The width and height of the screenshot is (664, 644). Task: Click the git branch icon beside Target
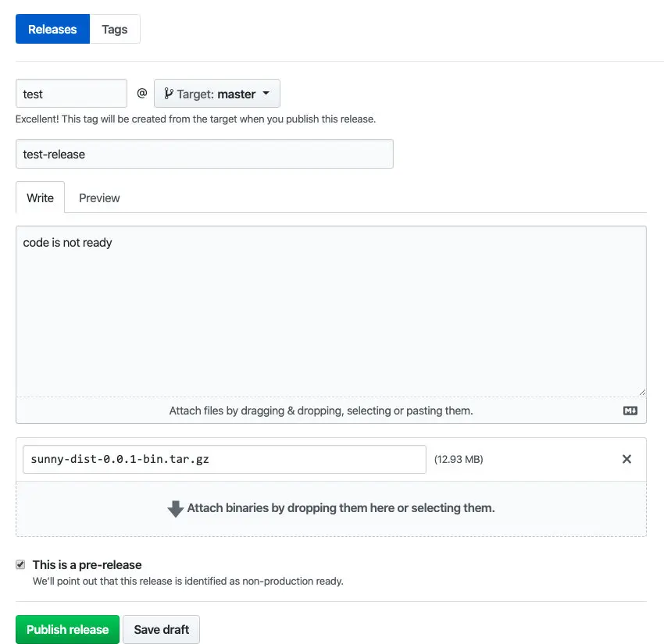click(x=168, y=94)
